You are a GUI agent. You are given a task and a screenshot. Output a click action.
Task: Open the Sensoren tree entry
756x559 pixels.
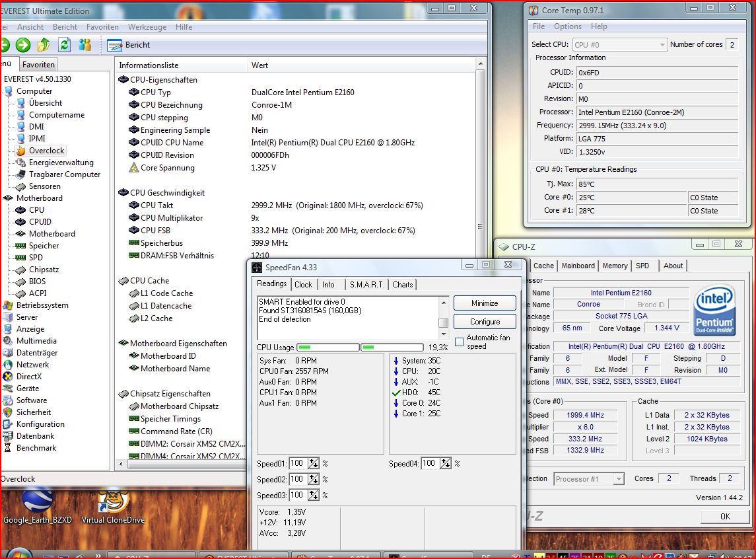coord(45,186)
